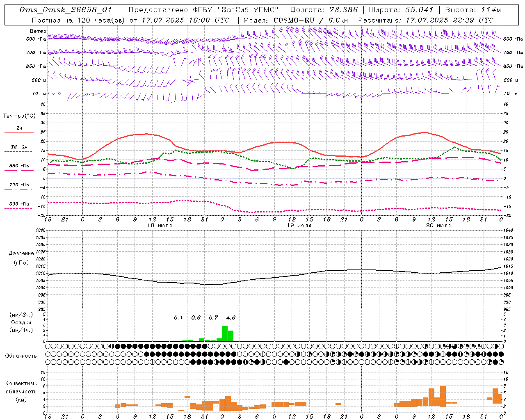
Task: Click the left '700 гПа' wind level label
Action: [36, 52]
